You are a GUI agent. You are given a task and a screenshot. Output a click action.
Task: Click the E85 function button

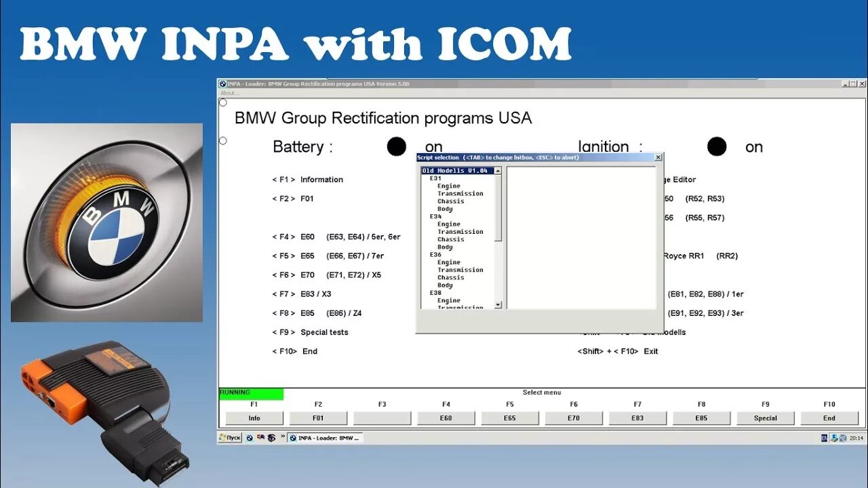[701, 418]
